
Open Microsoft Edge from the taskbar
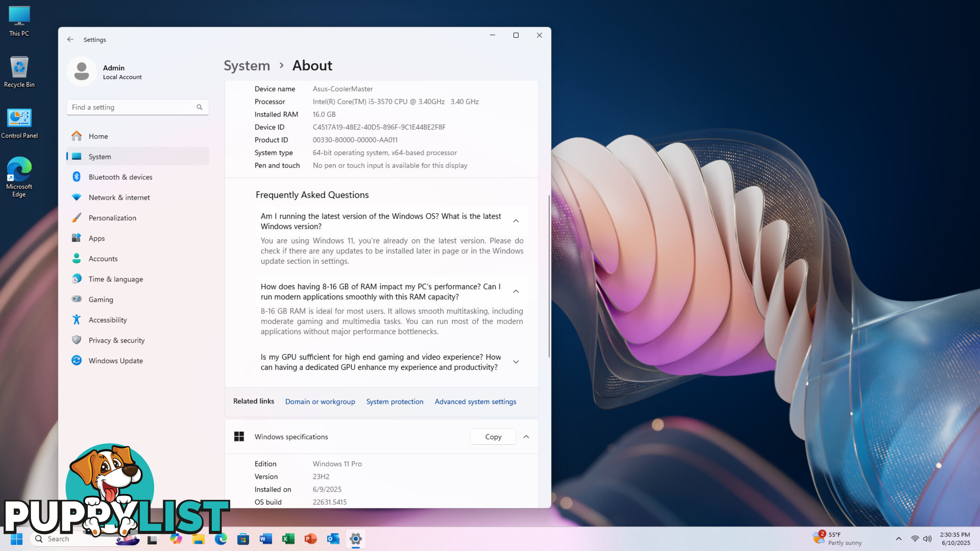[221, 539]
